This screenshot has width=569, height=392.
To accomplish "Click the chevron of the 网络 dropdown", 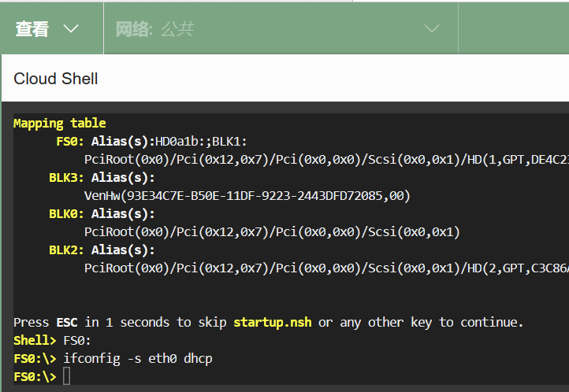I will click(x=431, y=29).
